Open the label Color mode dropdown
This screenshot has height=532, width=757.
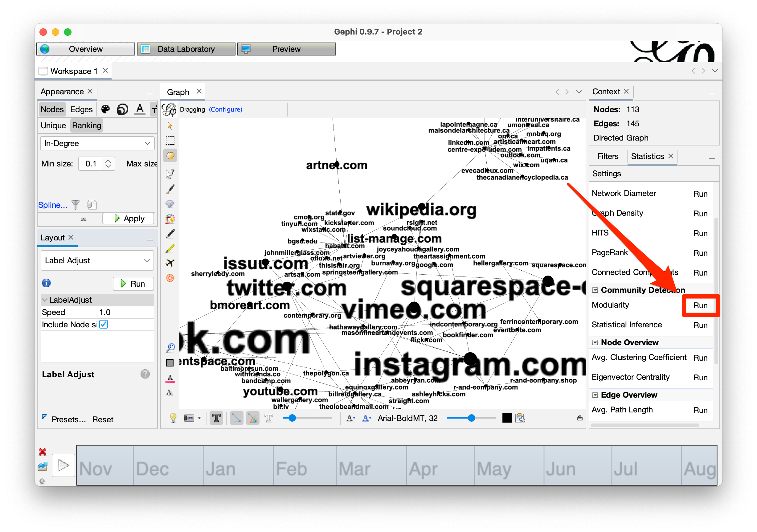pyautogui.click(x=366, y=418)
